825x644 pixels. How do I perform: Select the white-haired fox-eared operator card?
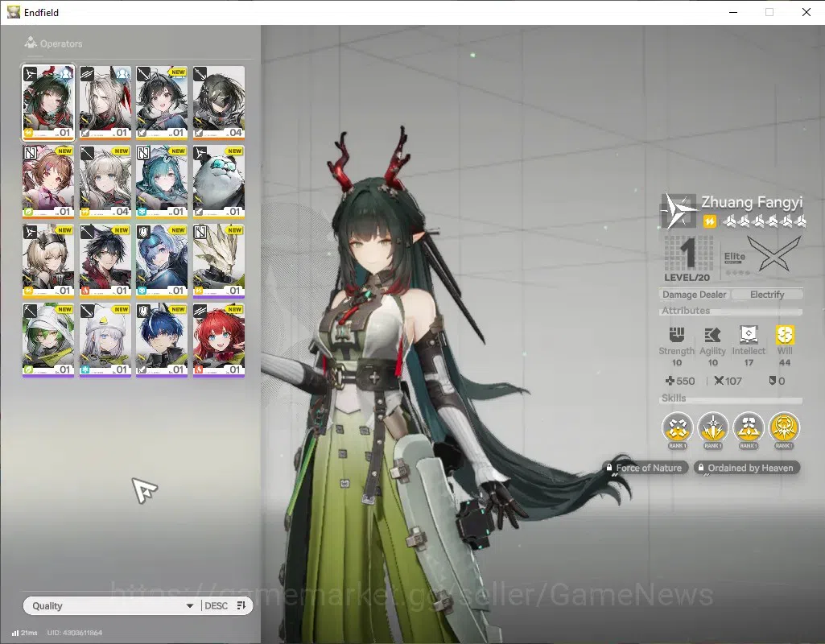click(105, 102)
